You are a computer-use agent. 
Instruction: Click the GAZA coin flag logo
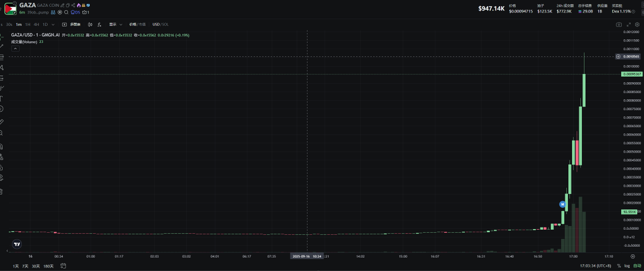[x=10, y=8]
